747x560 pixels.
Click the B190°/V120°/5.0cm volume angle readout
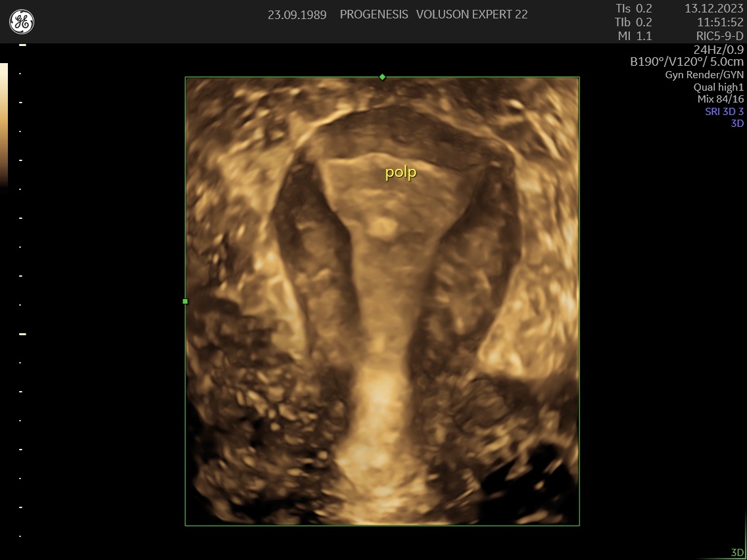click(687, 62)
